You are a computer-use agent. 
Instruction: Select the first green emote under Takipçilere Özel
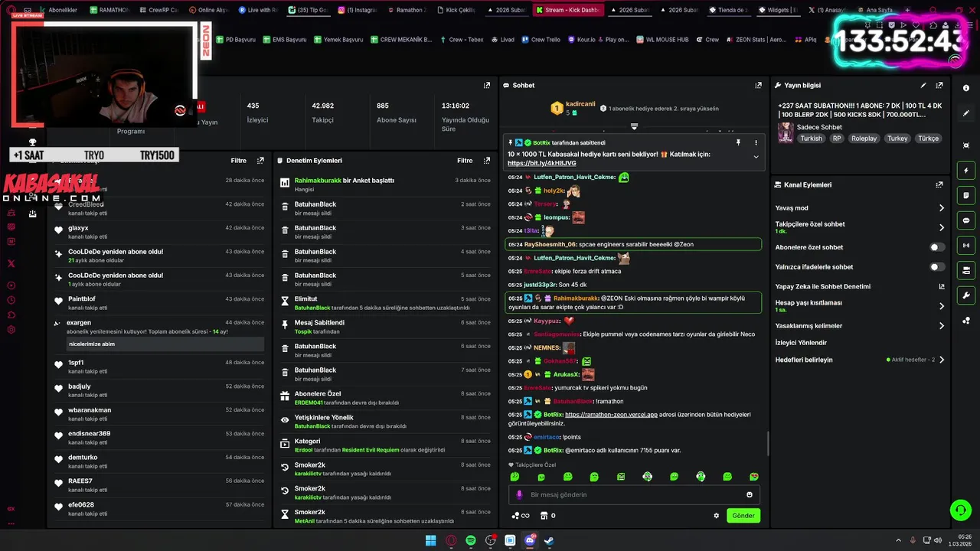point(514,477)
